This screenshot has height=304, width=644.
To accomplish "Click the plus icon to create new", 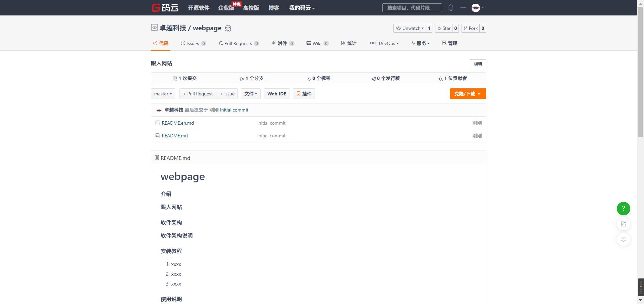I will (x=463, y=7).
